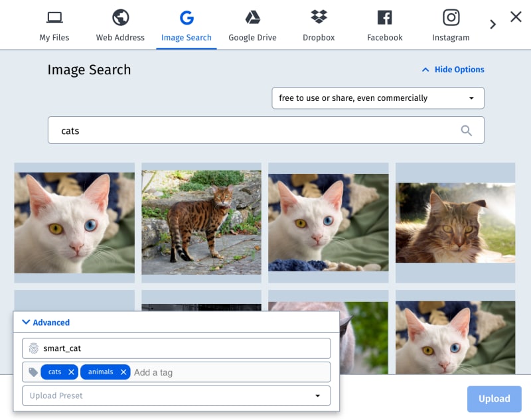Click the Instagram camera icon
This screenshot has height=420, width=531.
pyautogui.click(x=451, y=17)
